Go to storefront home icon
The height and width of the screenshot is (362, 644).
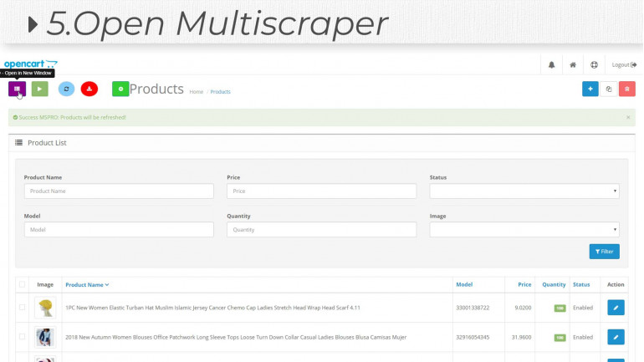coord(573,65)
